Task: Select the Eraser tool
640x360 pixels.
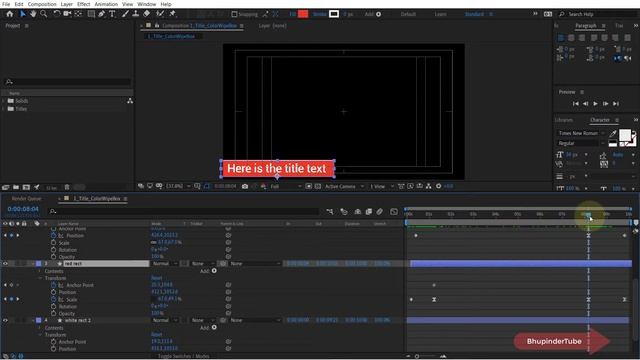Action: coord(147,14)
